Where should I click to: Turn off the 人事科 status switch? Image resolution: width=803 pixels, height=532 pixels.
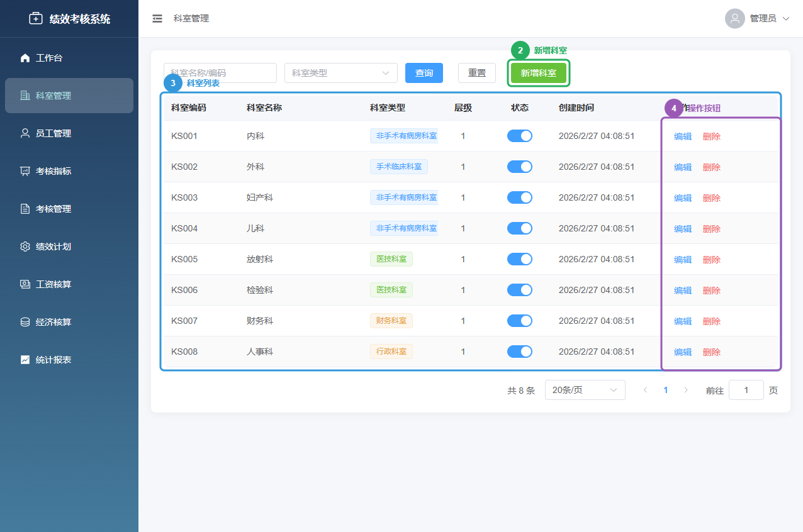click(519, 352)
